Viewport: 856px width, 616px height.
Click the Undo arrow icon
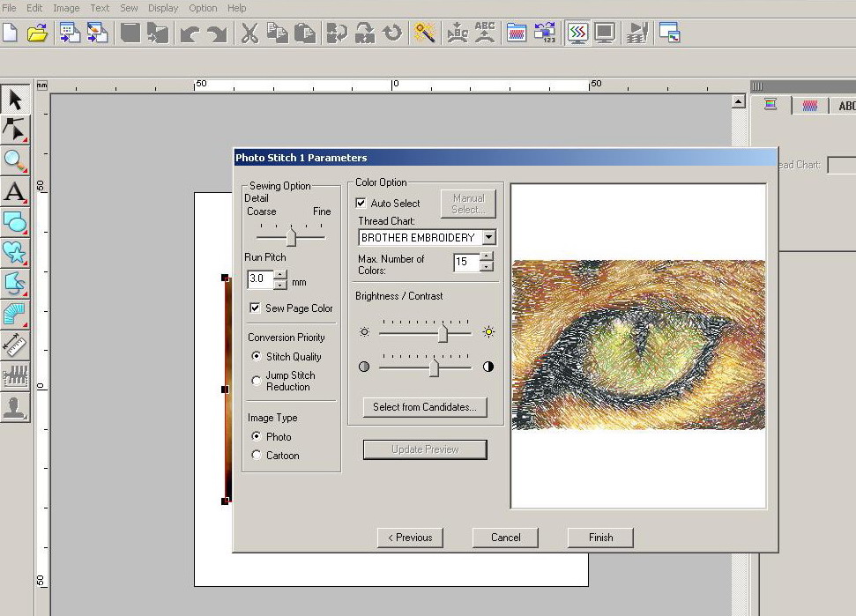(189, 33)
